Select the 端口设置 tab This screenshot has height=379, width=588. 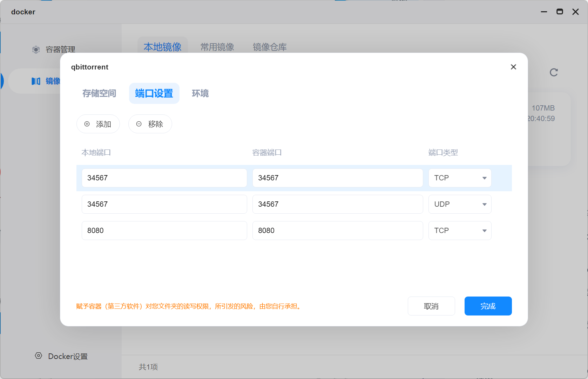coord(154,93)
